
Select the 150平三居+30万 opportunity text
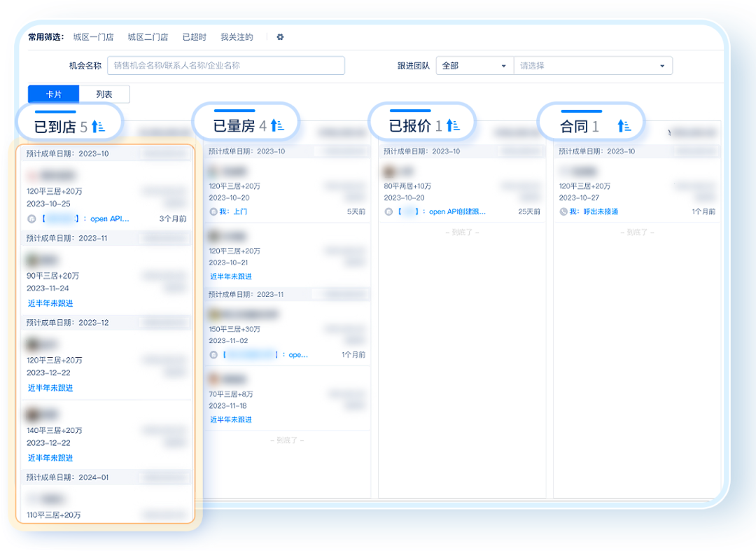234,329
